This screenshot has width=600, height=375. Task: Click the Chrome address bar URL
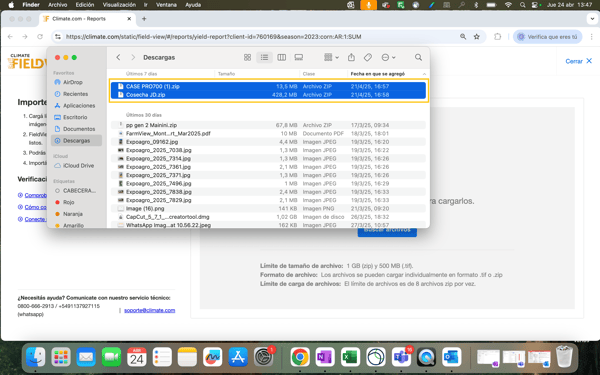point(214,37)
